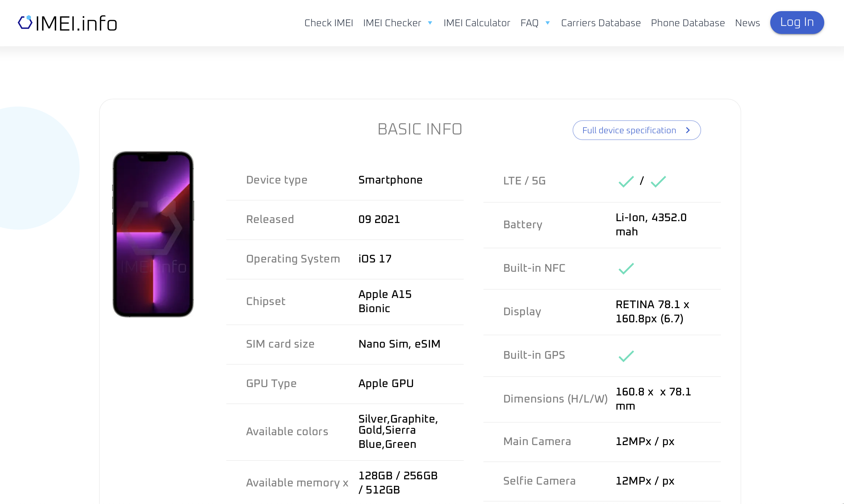This screenshot has width=844, height=504.
Task: Select the '160.8 x x 78.1 mm' dimensions value
Action: pyautogui.click(x=653, y=399)
